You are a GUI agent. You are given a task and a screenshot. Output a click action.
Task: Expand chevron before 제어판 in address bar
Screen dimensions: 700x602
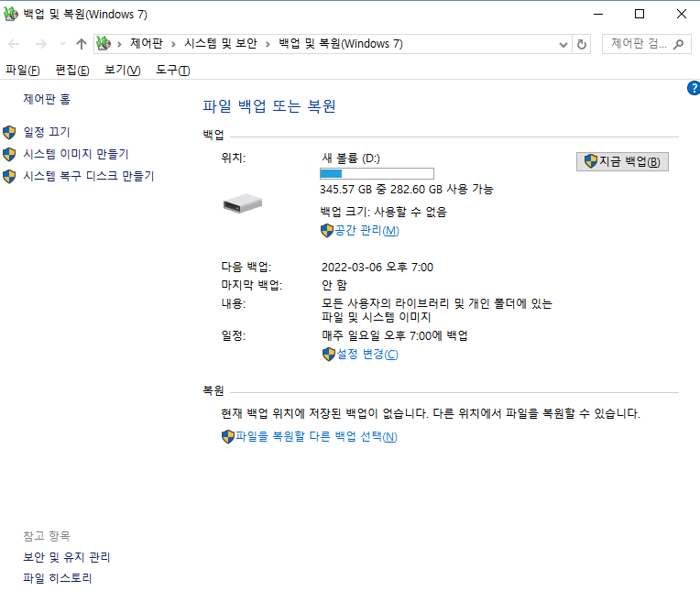(119, 44)
